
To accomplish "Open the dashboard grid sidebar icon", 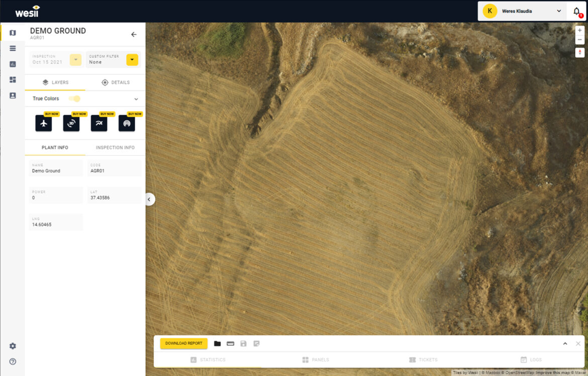I will [x=13, y=80].
